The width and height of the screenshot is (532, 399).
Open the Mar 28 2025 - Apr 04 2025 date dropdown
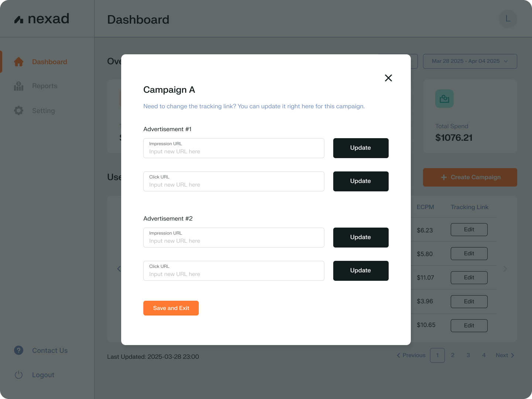tap(470, 61)
